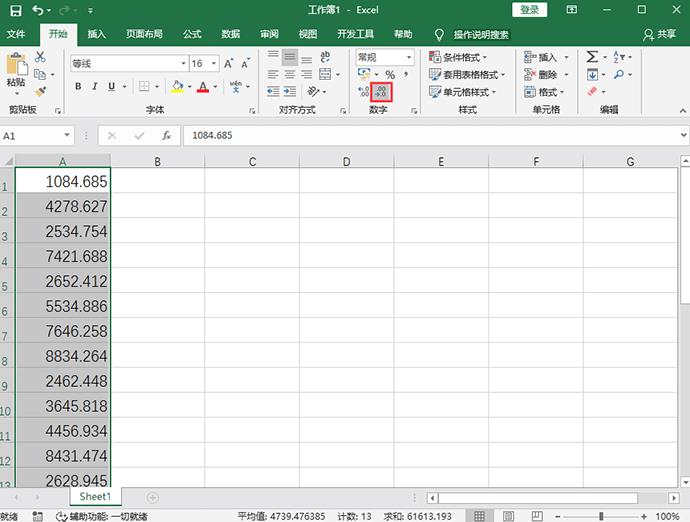The image size is (690, 522).
Task: Decrease the font size with small A
Action: click(x=245, y=64)
